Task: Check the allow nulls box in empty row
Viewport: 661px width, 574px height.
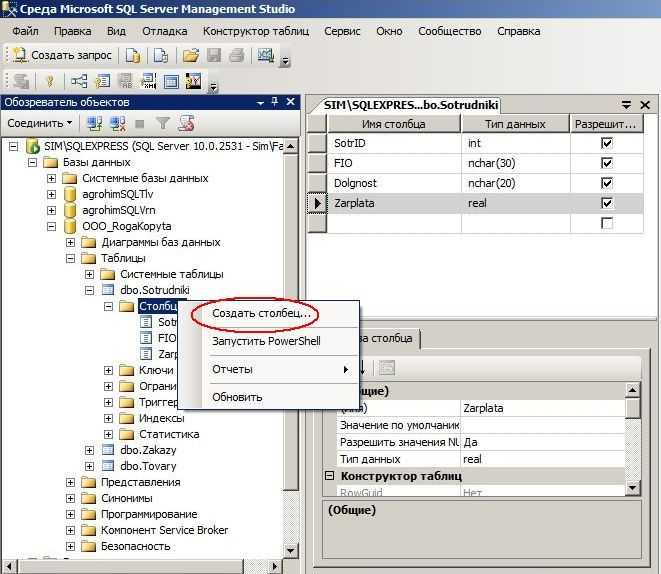Action: pos(606,223)
